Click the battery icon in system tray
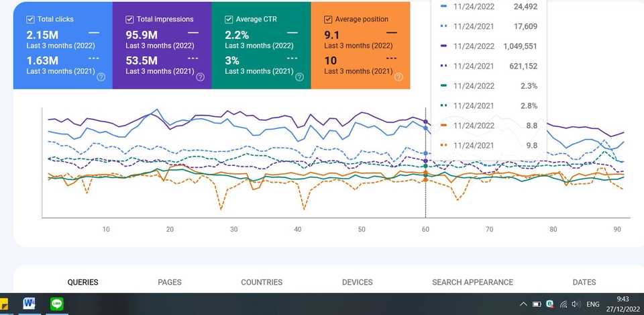 tap(537, 304)
